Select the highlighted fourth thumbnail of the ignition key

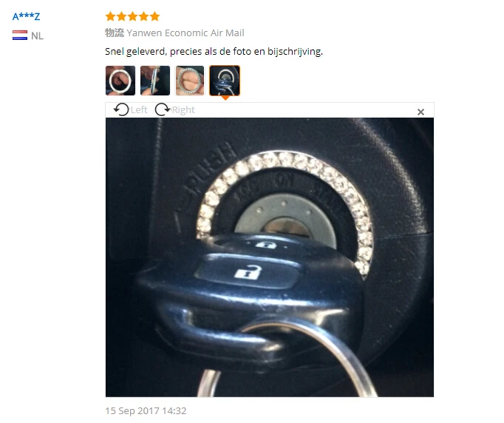(x=225, y=81)
